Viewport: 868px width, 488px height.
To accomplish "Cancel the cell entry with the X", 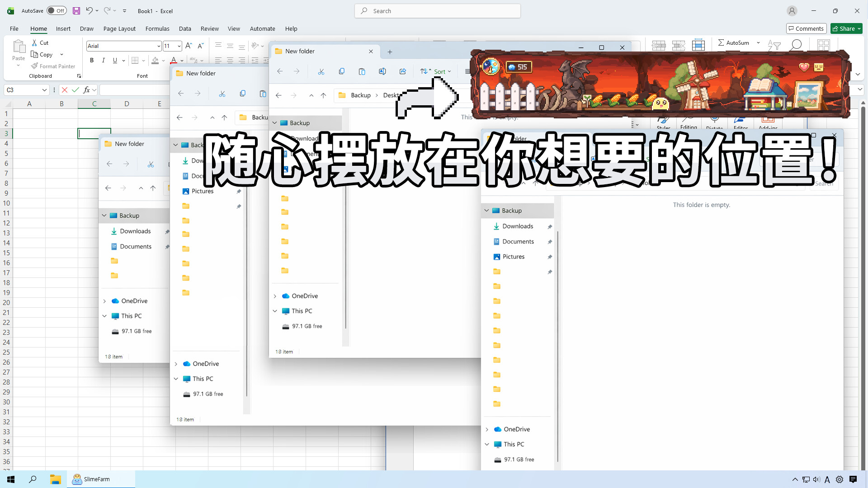I will (x=65, y=90).
